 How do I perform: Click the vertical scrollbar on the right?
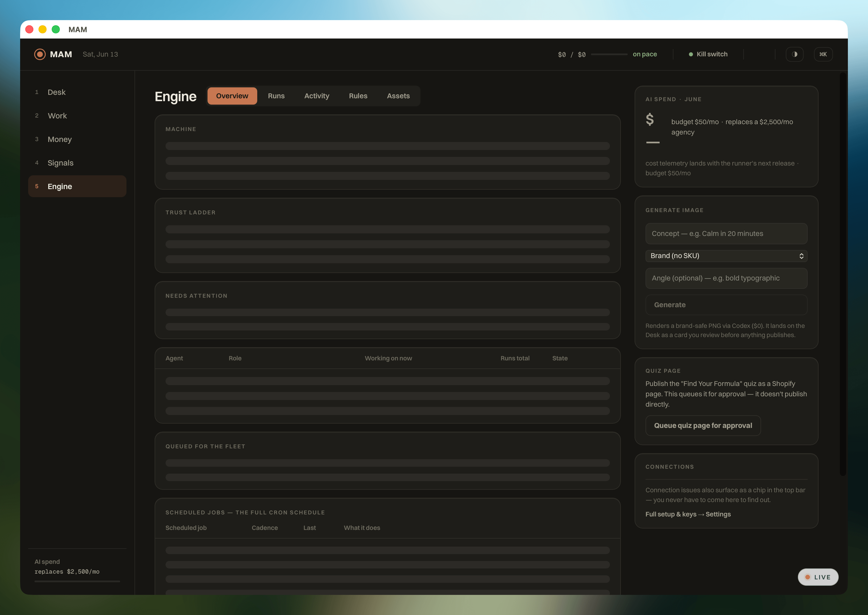pos(843,274)
